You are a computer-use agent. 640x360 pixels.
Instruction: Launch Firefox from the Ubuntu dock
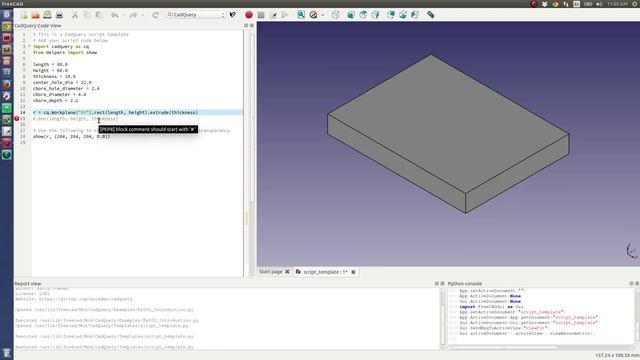pyautogui.click(x=7, y=84)
